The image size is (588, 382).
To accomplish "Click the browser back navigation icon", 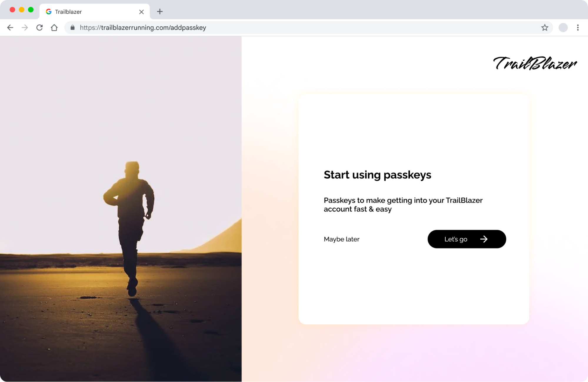I will click(x=10, y=27).
